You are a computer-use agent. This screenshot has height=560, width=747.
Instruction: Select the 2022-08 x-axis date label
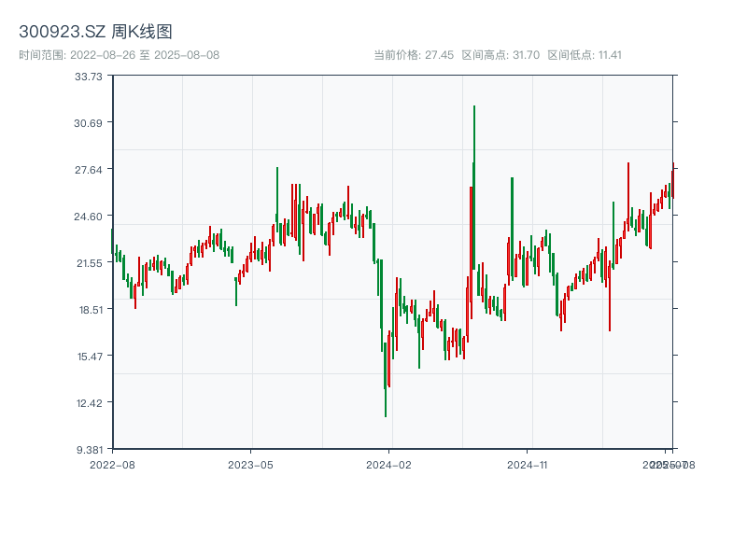tap(112, 464)
